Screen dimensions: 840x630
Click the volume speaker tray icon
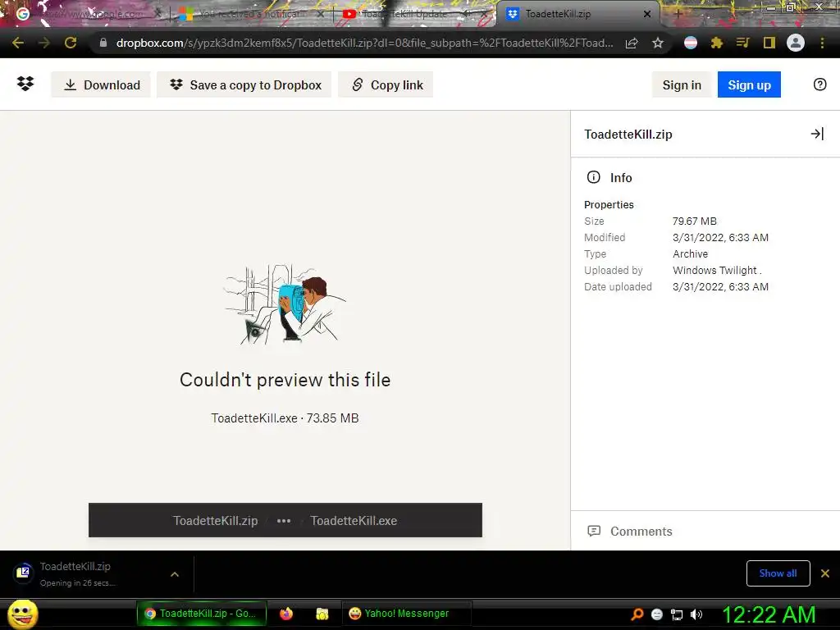coord(696,614)
